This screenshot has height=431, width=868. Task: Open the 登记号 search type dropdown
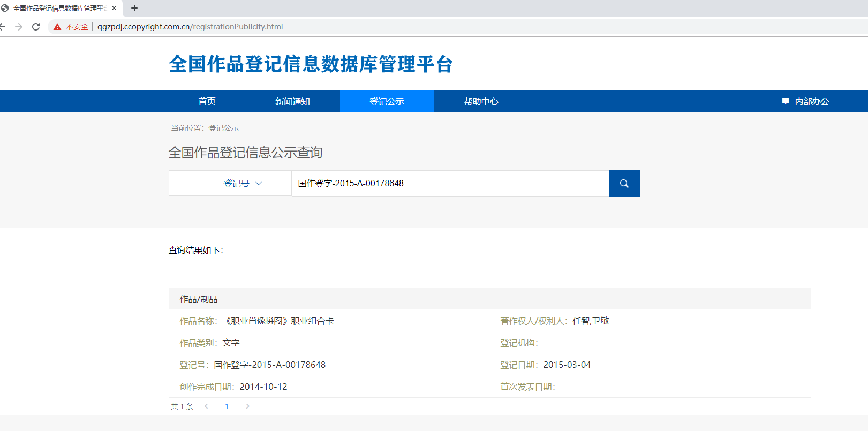230,184
